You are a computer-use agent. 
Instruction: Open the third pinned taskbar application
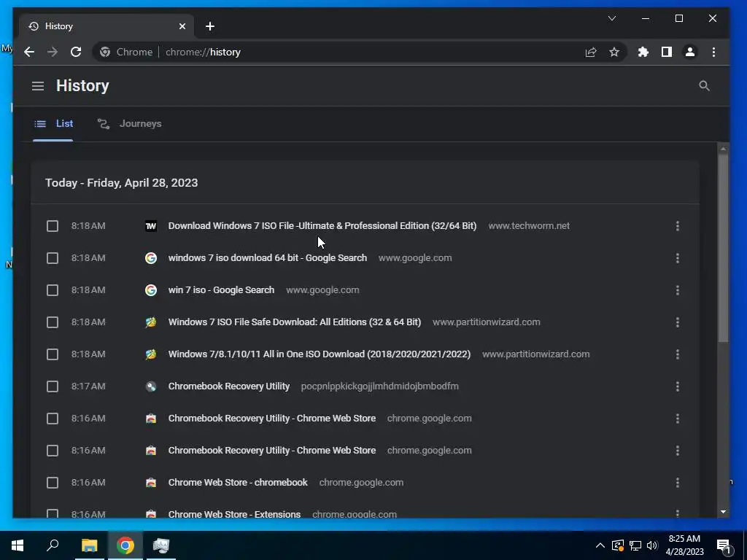point(161,545)
